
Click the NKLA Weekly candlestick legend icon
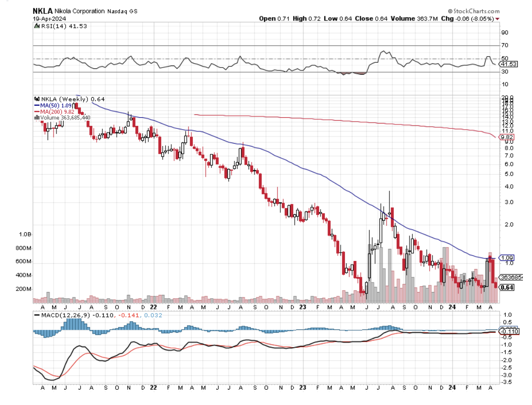(x=36, y=99)
